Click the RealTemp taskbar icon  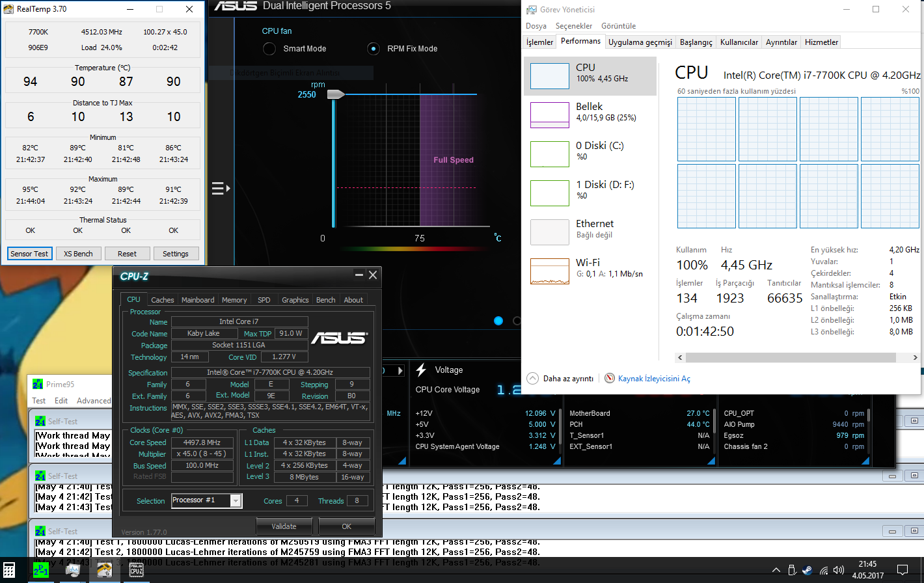tap(104, 570)
